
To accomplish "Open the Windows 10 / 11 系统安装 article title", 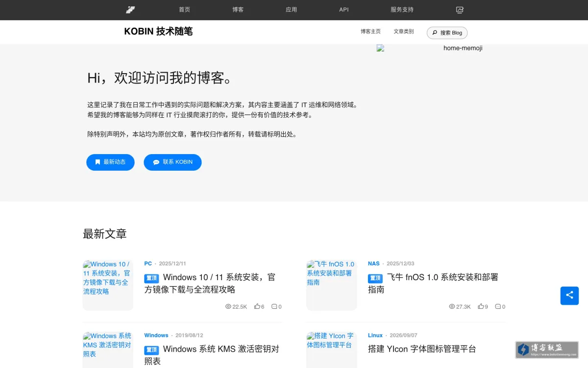I will point(210,283).
